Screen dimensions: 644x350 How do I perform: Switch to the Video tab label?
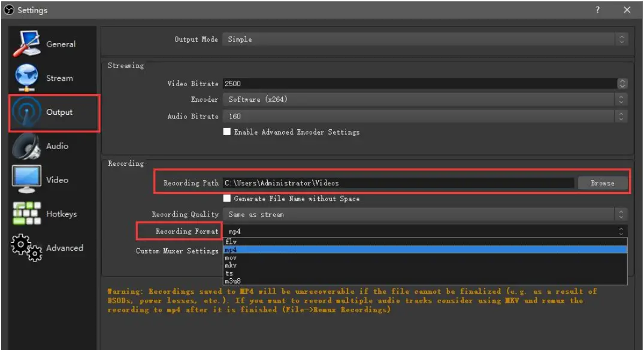coord(57,179)
